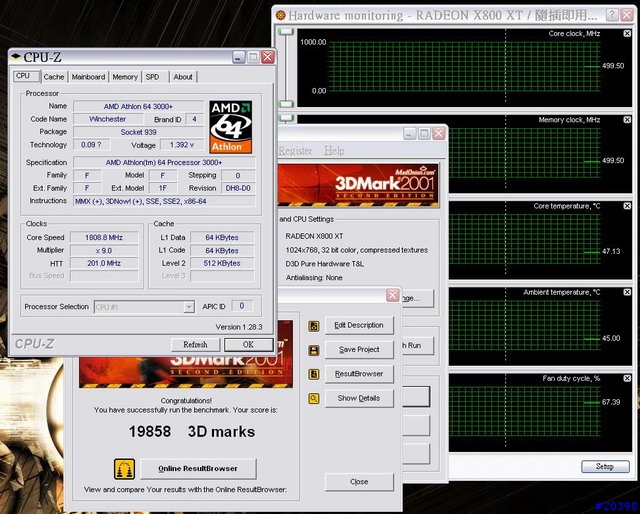Click the Online ResultBrowser button
Screen dimensions: 640x514
198,469
